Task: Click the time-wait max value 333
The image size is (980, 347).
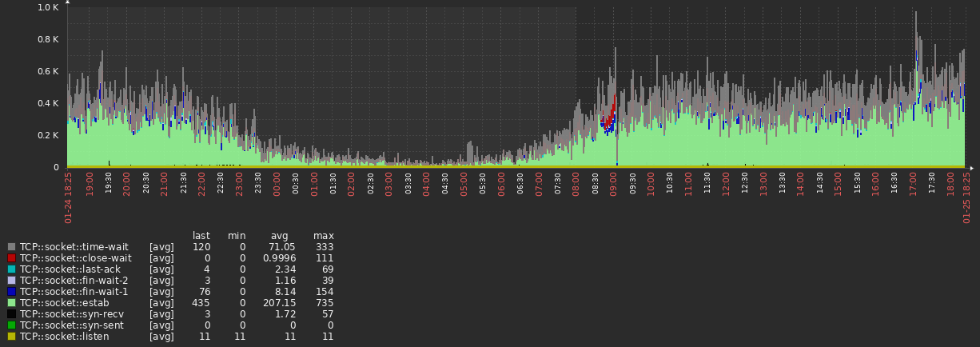Action: pos(325,247)
